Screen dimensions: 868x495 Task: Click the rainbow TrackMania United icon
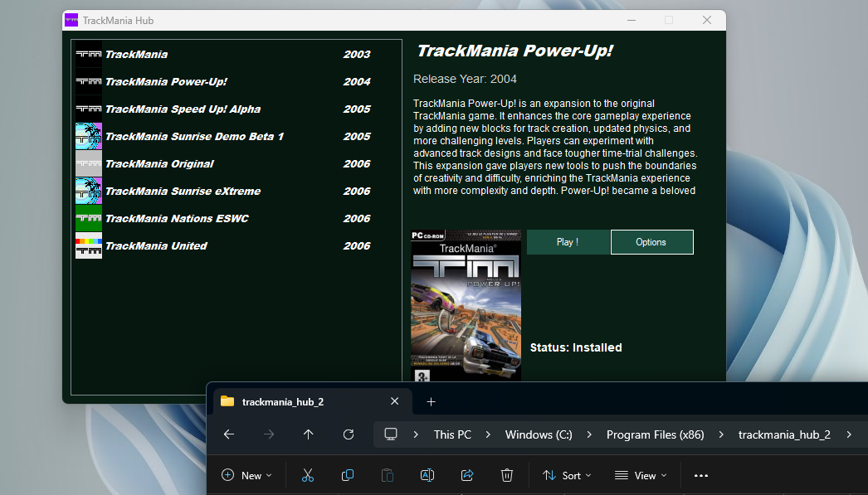pyautogui.click(x=88, y=245)
